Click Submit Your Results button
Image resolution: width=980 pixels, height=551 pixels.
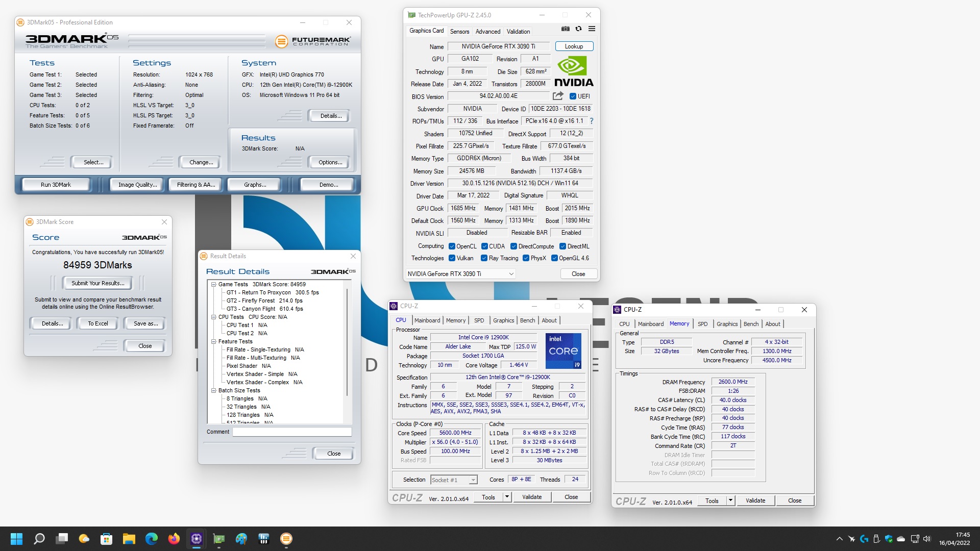[98, 283]
